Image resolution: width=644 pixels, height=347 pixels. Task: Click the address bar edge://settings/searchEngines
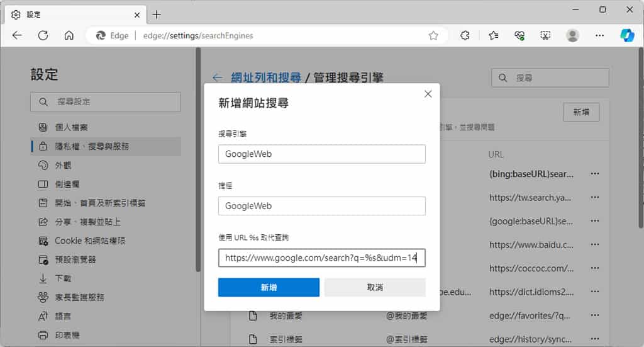[x=198, y=36]
